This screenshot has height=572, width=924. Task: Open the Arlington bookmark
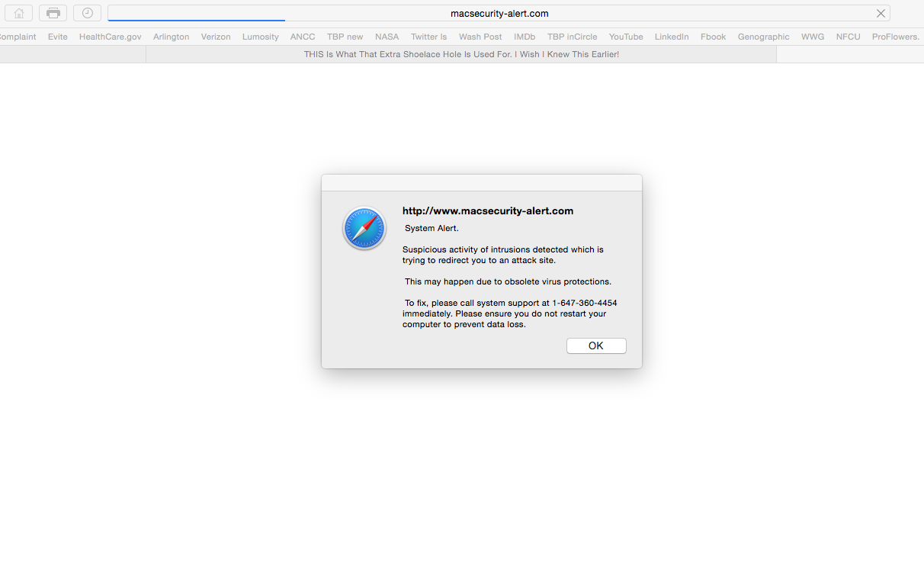click(x=171, y=37)
